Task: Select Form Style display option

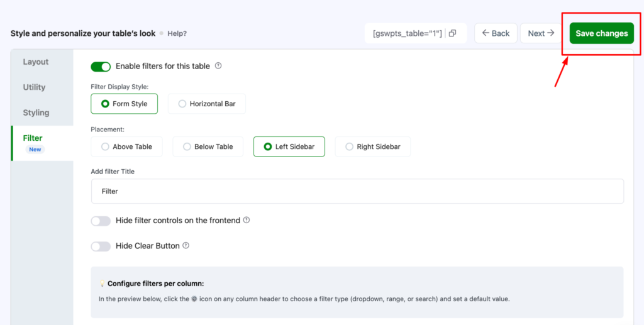Action: pos(124,104)
